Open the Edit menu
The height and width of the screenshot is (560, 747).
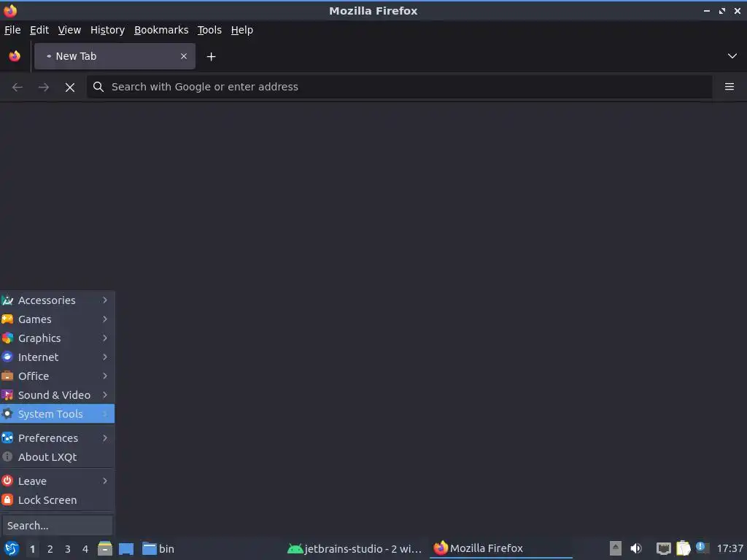pos(39,30)
